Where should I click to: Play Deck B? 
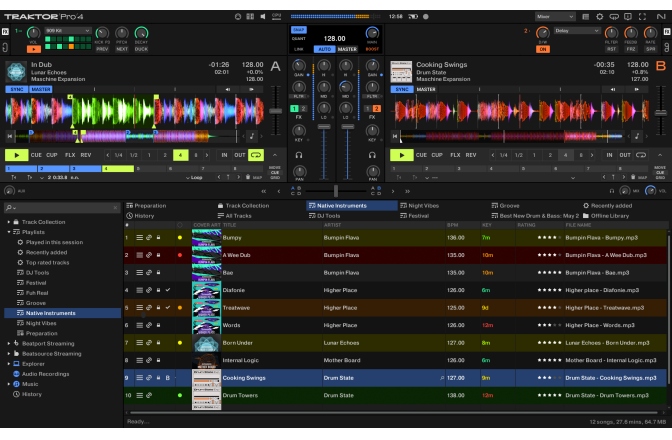(402, 155)
